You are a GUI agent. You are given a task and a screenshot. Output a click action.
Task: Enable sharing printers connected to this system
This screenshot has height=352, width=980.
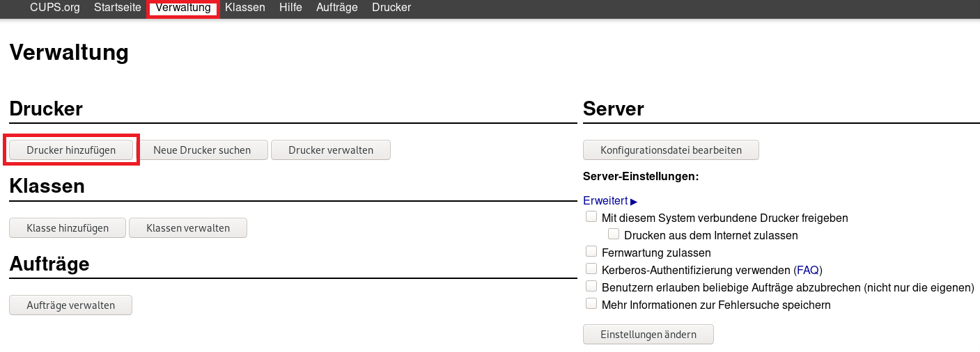point(591,217)
